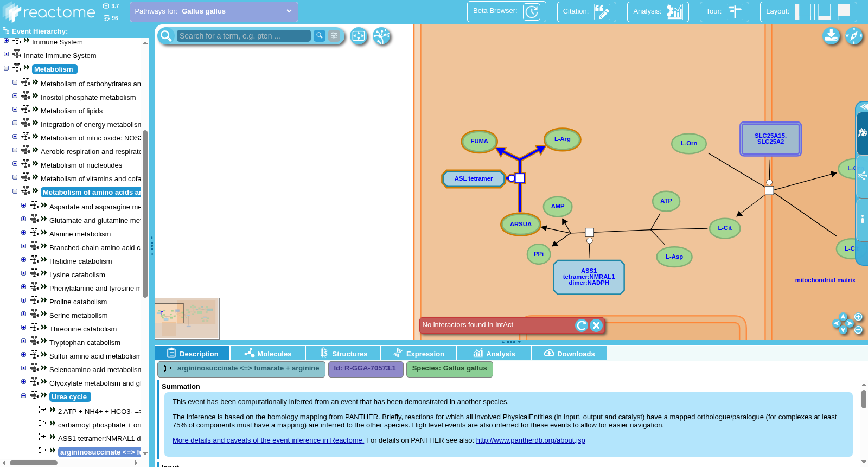Screen dimensions: 868x467
Task: Open pathway overview fireworks icon
Action: pyautogui.click(x=382, y=36)
